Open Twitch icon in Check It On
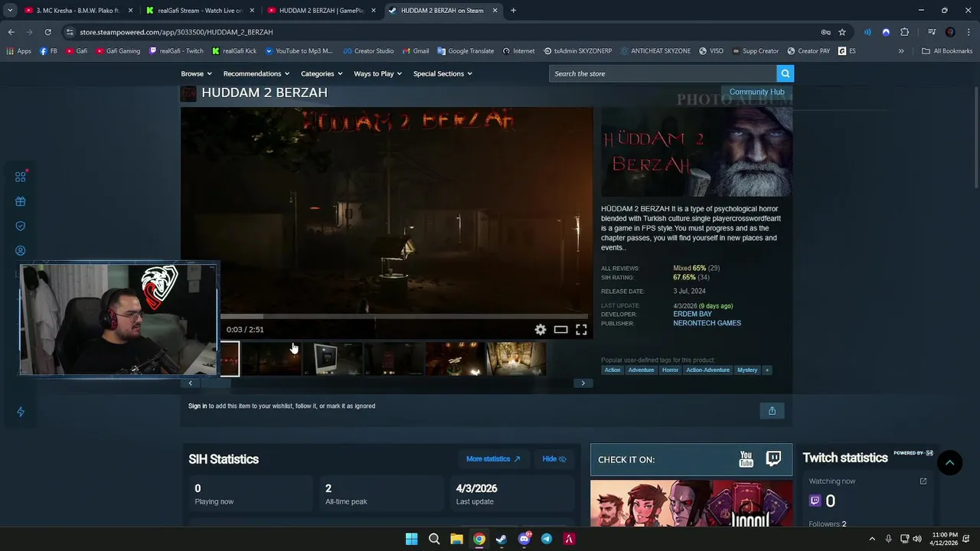This screenshot has height=551, width=980. (x=773, y=458)
